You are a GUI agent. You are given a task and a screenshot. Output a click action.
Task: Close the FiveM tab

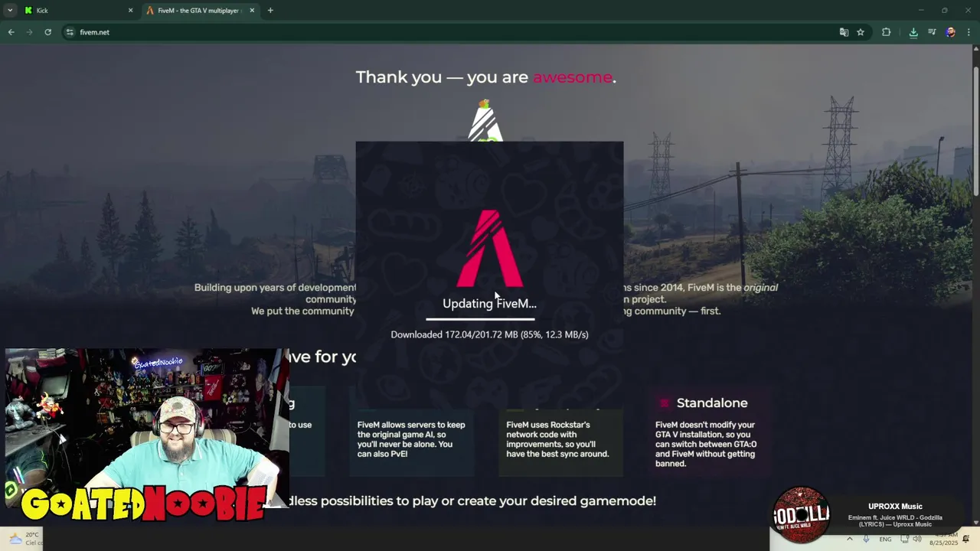tap(252, 11)
